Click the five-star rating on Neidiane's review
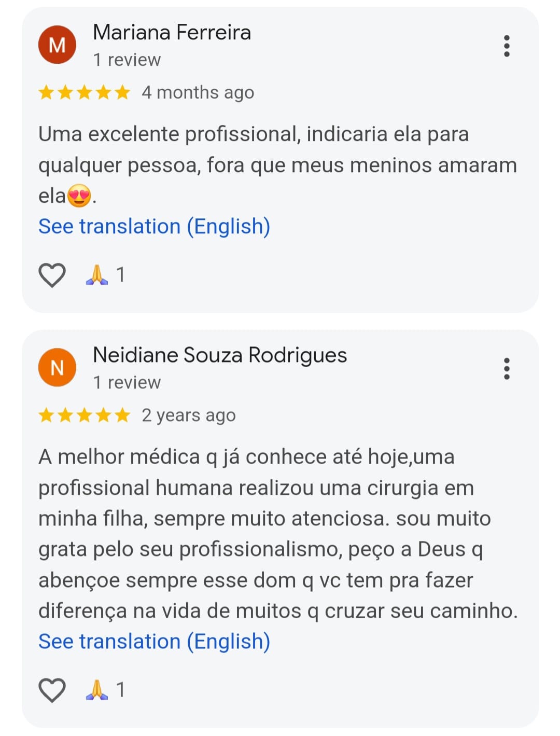 84,415
